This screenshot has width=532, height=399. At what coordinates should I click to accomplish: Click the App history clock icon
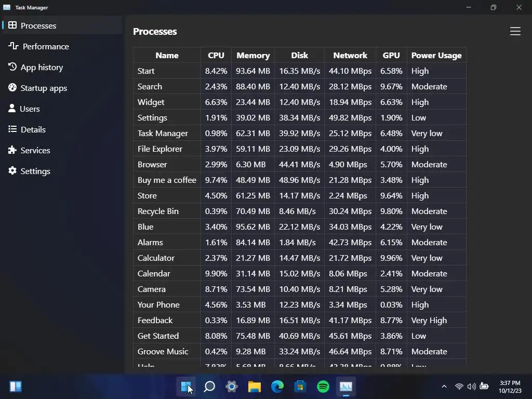[x=12, y=67]
